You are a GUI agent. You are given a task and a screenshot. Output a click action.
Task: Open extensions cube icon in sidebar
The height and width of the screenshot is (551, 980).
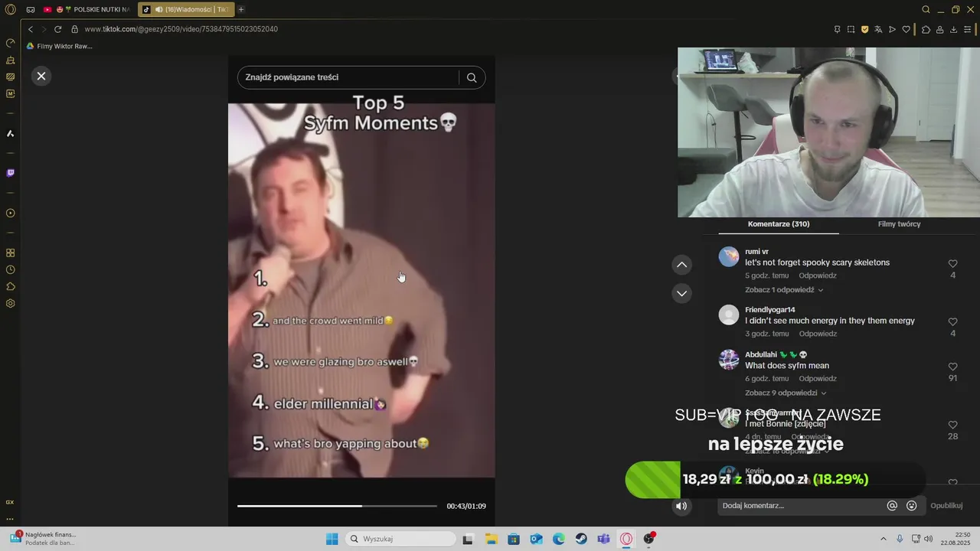click(10, 286)
